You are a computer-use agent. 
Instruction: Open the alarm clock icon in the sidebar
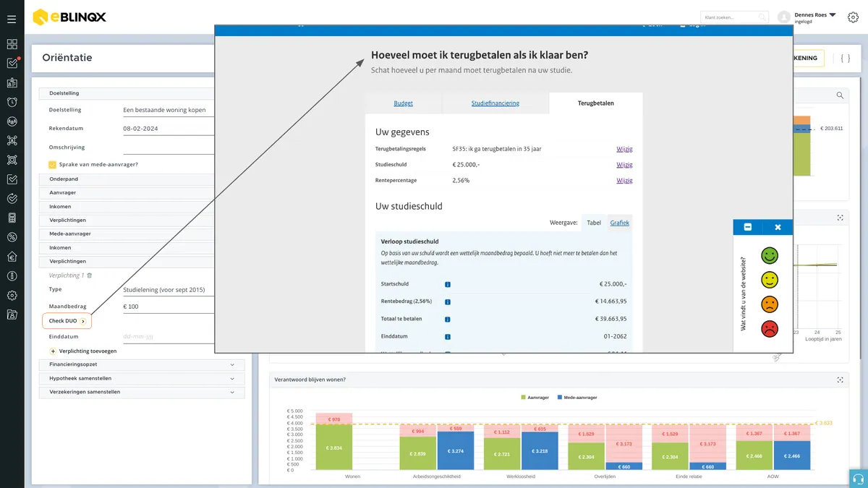(x=12, y=102)
